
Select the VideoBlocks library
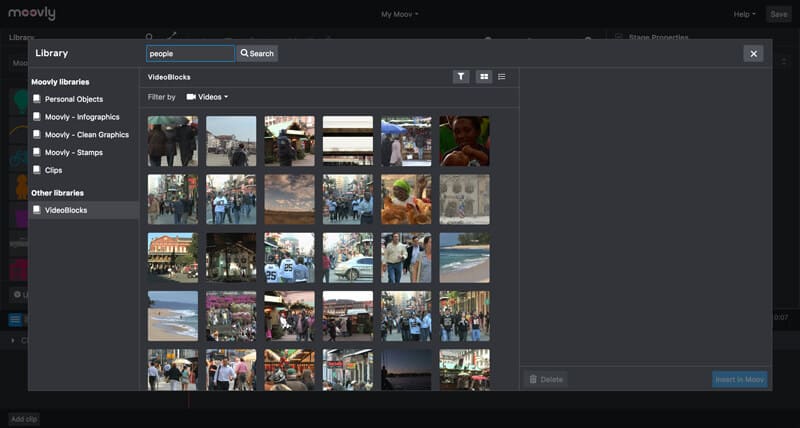click(84, 210)
